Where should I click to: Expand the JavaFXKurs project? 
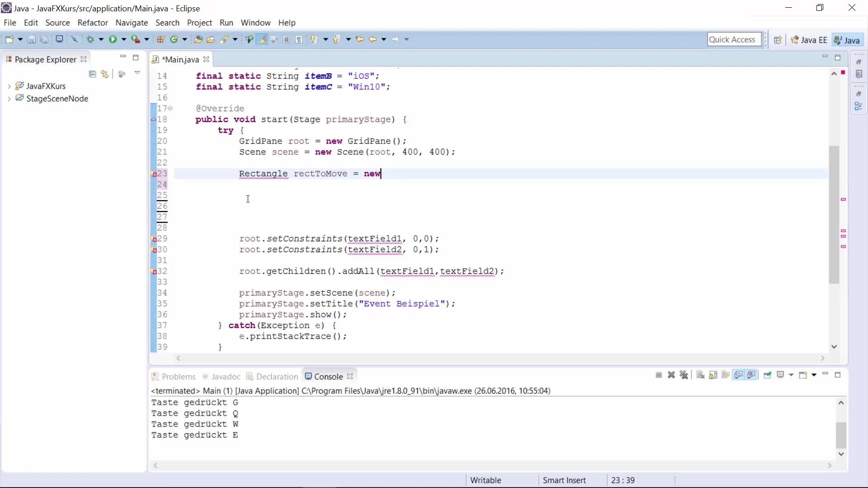[x=9, y=86]
